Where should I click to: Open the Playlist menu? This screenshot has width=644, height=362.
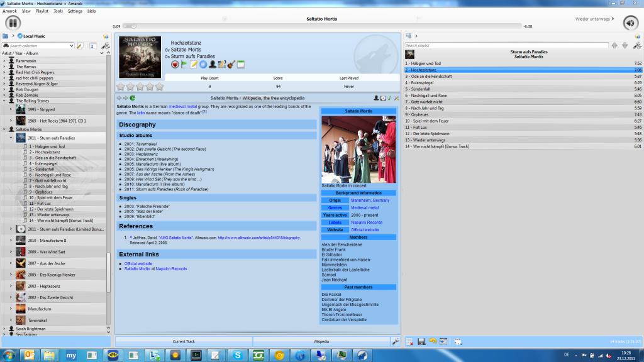tap(42, 11)
